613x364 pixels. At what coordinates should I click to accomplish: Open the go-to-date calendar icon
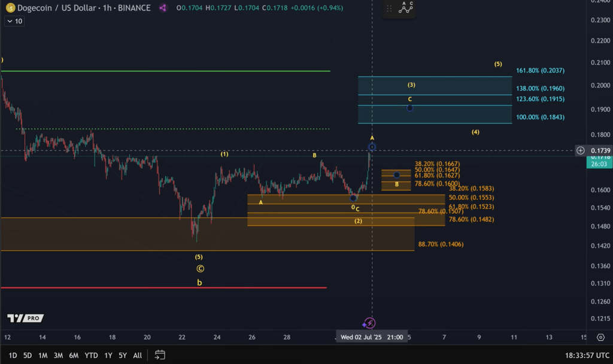coord(159,355)
